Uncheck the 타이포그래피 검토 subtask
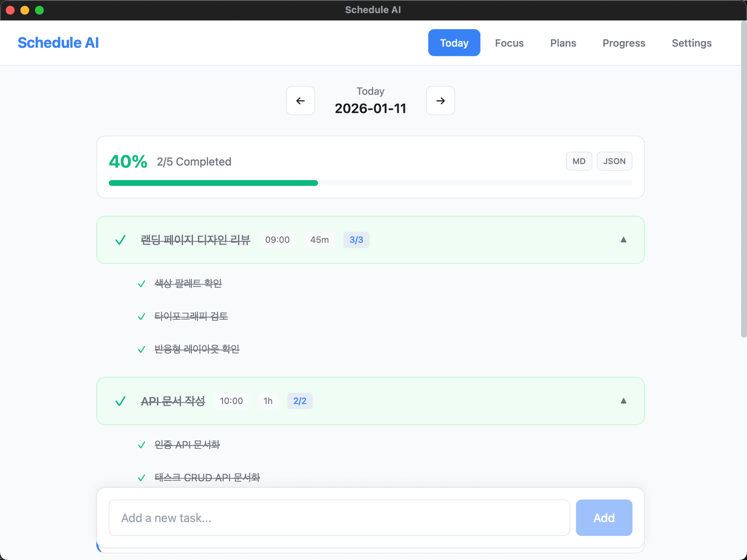Image resolution: width=747 pixels, height=560 pixels. coord(142,317)
